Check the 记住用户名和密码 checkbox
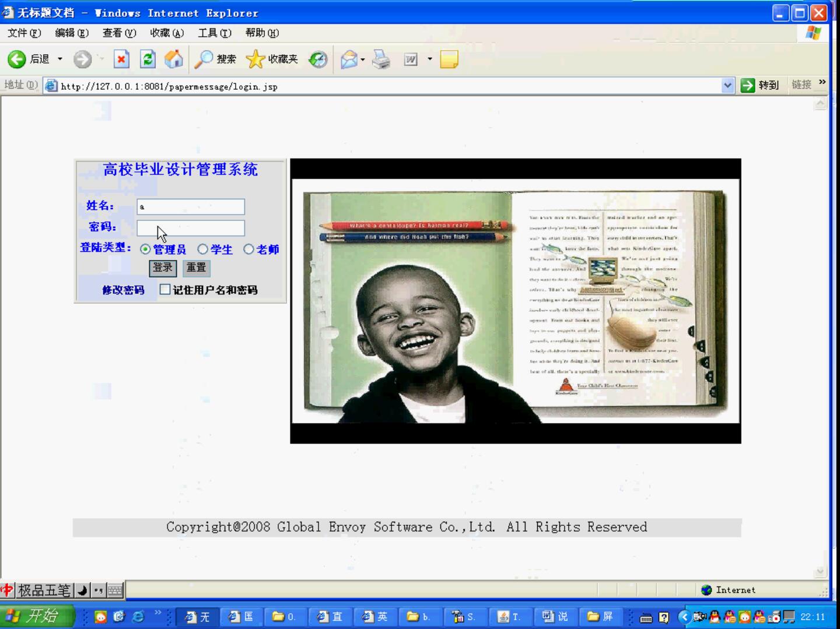 [165, 289]
